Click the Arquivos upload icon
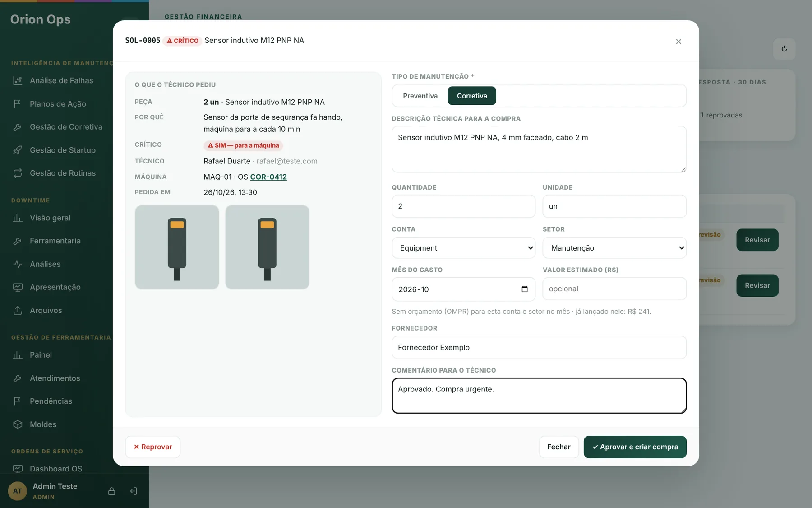Viewport: 812px width, 508px height. [18, 310]
